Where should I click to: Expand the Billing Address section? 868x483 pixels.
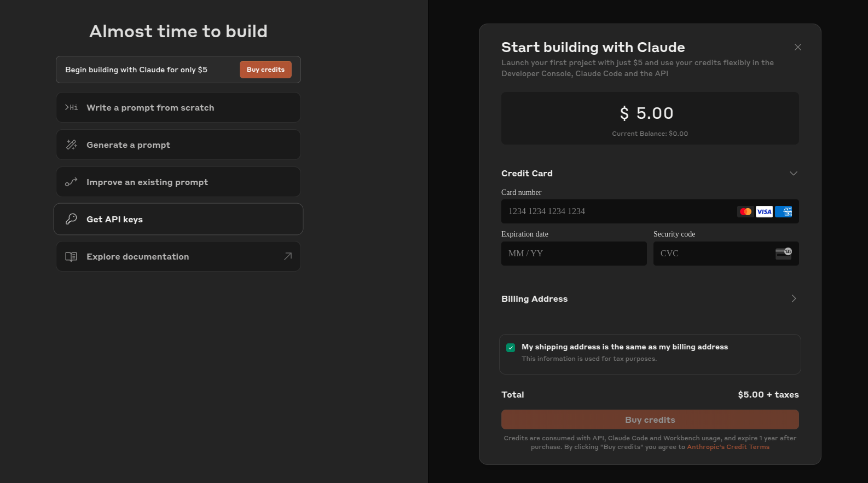(x=793, y=298)
